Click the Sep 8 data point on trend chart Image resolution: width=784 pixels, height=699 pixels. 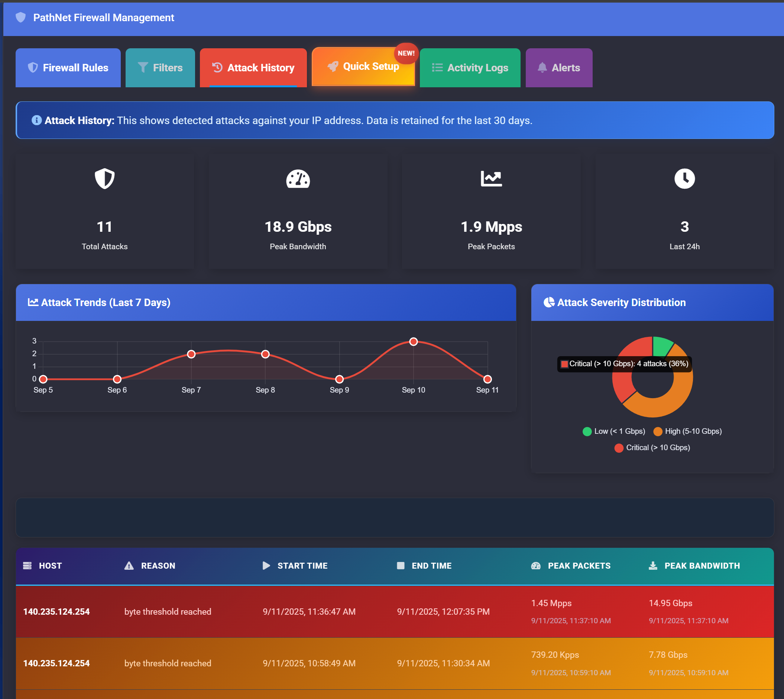click(265, 354)
